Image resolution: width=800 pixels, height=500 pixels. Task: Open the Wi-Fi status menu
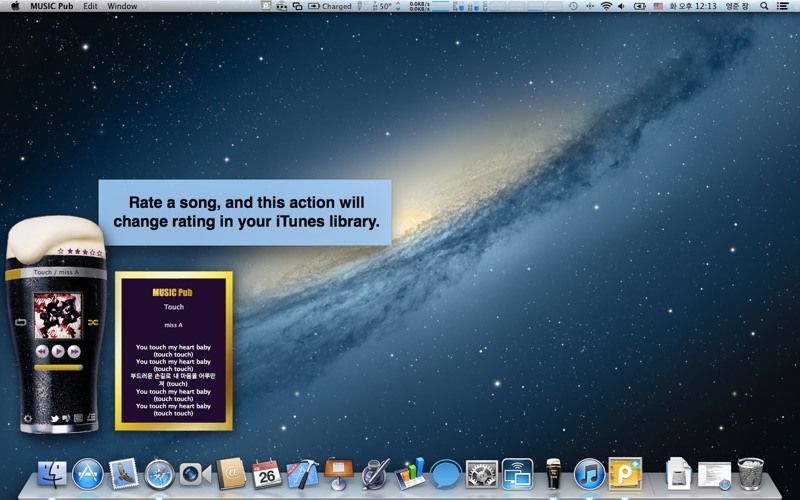coord(606,6)
